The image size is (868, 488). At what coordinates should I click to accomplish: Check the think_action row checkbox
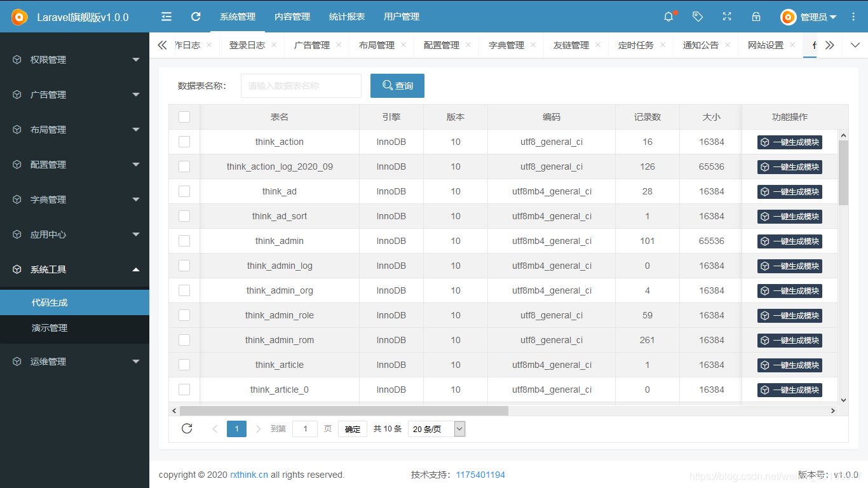[x=184, y=142]
